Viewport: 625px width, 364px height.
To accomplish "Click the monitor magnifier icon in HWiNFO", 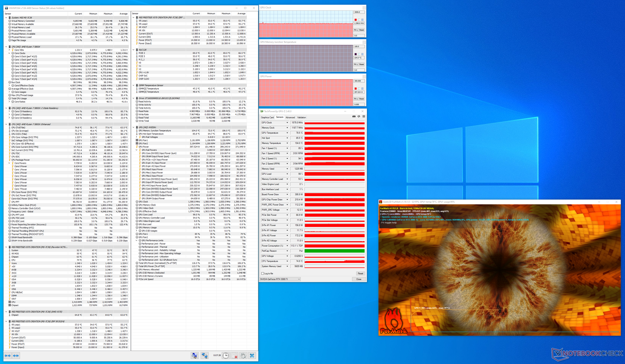I will click(194, 356).
